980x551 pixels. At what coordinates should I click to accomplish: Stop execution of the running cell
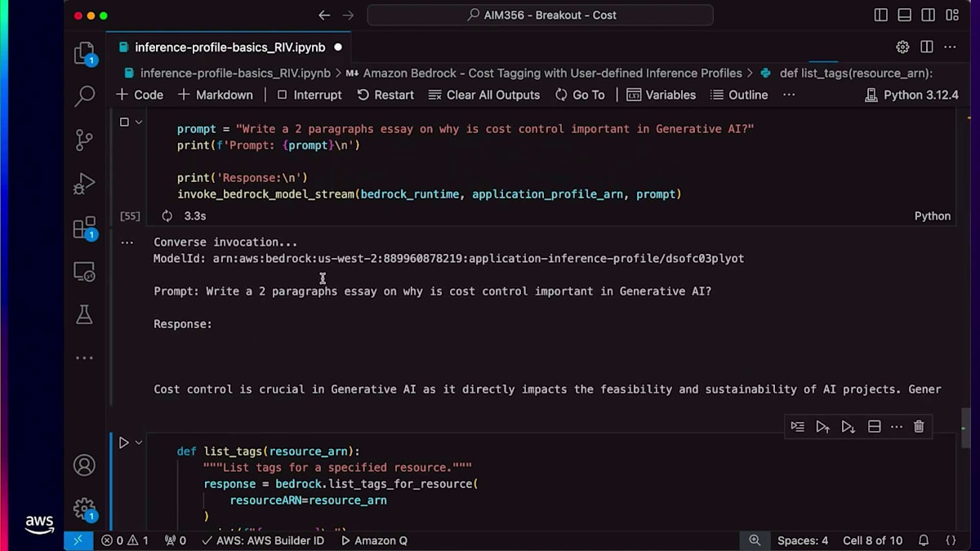[124, 122]
